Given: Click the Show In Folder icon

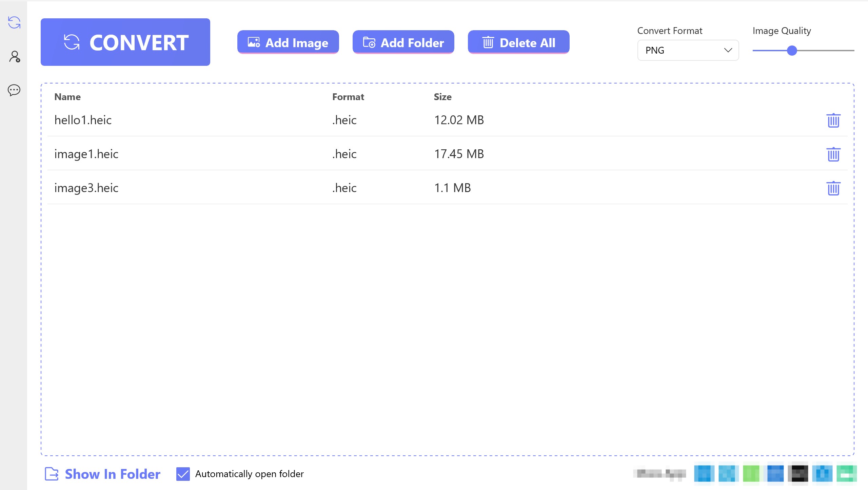Looking at the screenshot, I should [52, 474].
